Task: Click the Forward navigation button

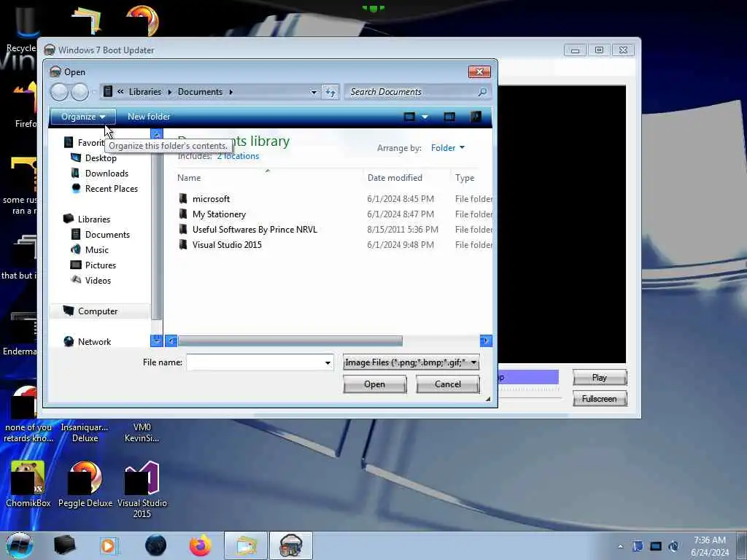Action: click(x=80, y=92)
